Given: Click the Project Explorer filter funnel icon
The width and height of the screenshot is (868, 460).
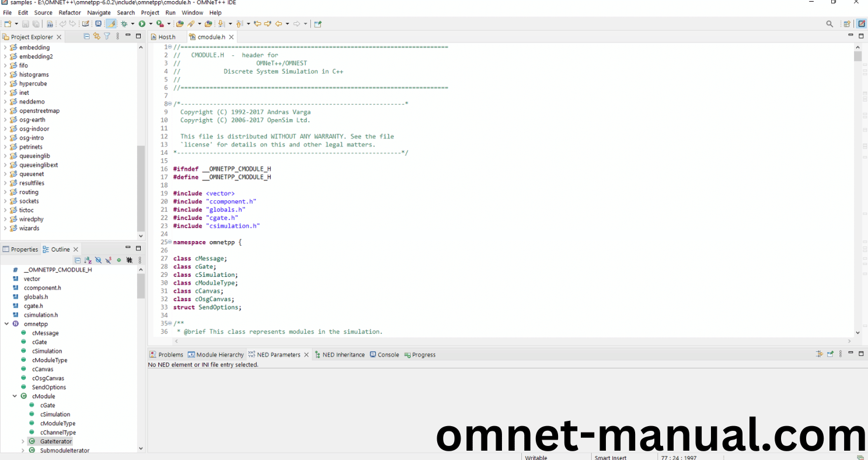Looking at the screenshot, I should pyautogui.click(x=107, y=36).
